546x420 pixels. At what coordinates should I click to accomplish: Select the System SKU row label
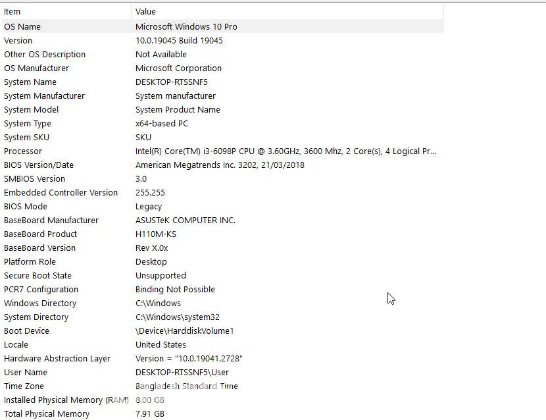pyautogui.click(x=26, y=137)
